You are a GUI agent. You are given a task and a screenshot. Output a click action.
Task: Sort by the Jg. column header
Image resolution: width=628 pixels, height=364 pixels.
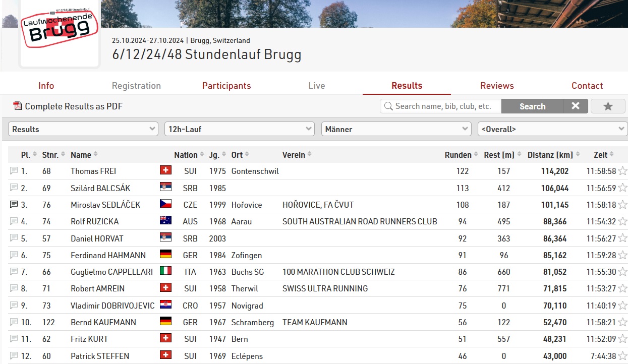tap(217, 155)
